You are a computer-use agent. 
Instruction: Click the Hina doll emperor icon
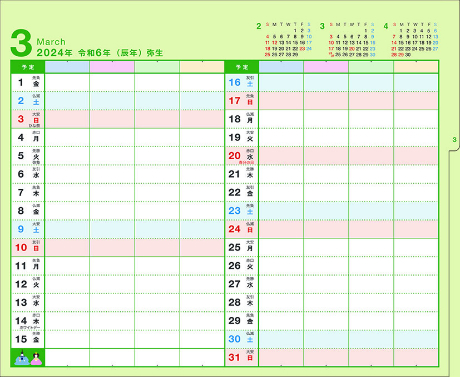pyautogui.click(x=21, y=358)
